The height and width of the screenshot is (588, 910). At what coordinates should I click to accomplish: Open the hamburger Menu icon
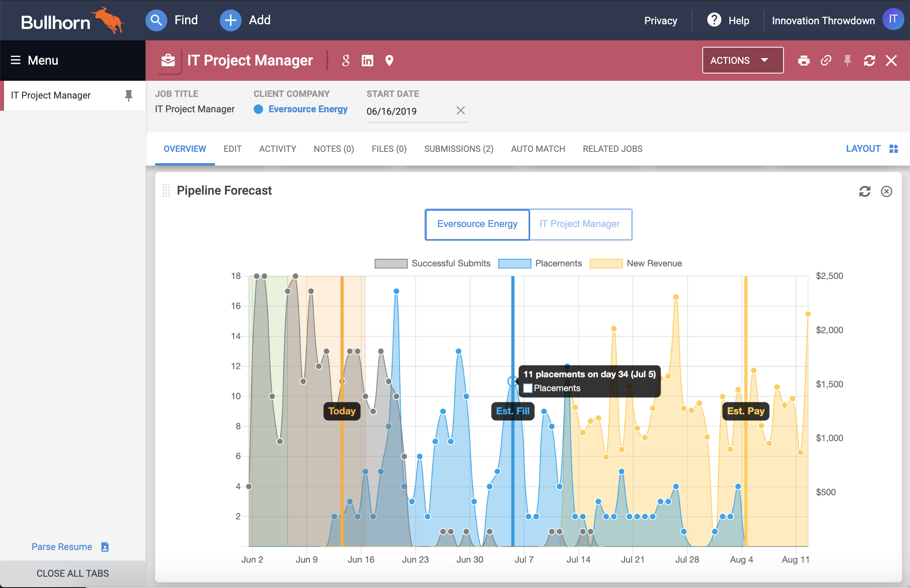pyautogui.click(x=15, y=60)
